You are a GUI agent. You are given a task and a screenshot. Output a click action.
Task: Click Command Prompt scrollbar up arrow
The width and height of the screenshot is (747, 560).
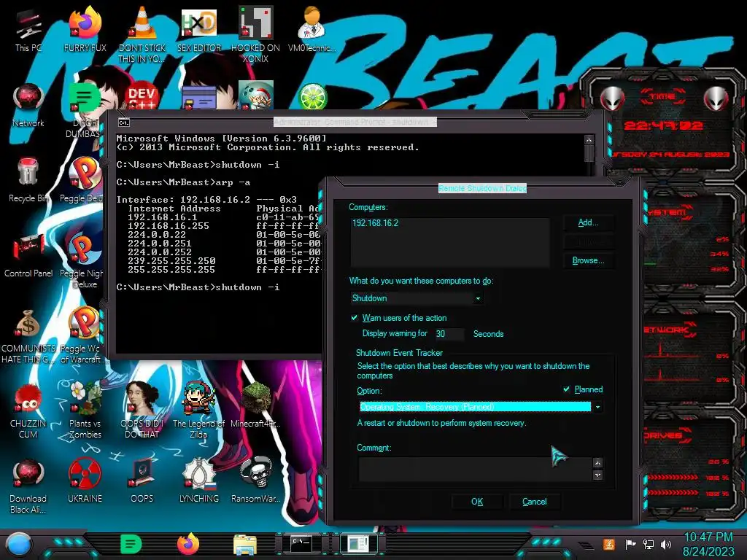click(589, 140)
